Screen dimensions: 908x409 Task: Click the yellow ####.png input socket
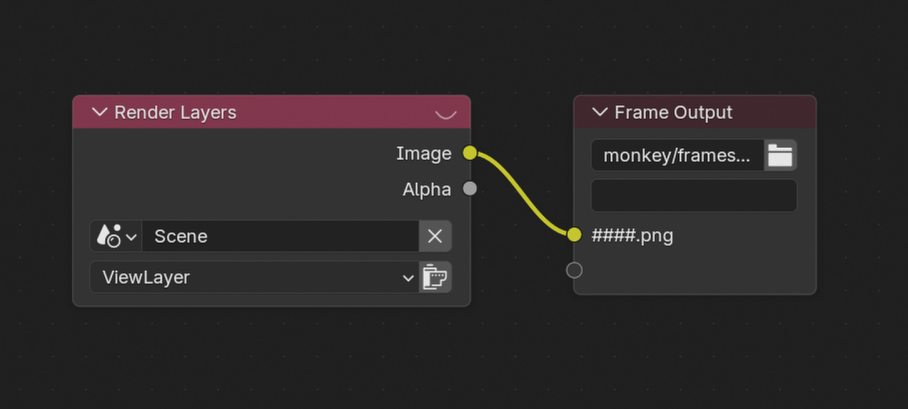574,235
